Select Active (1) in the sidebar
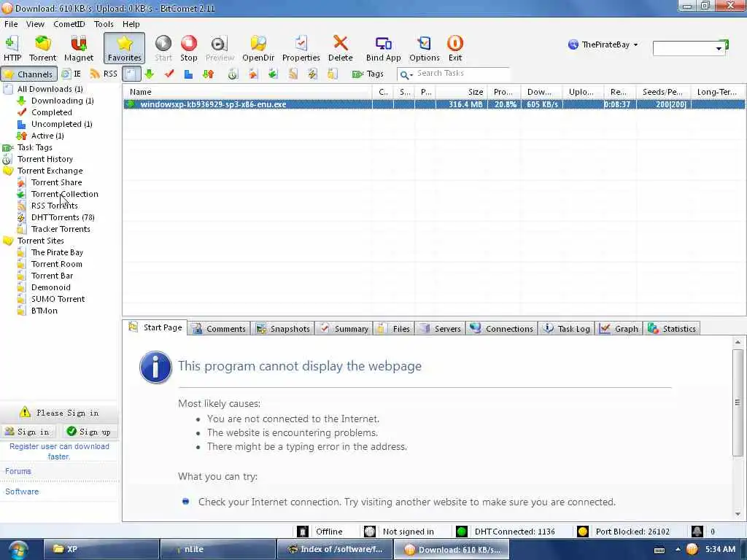This screenshot has height=560, width=747. [x=47, y=136]
